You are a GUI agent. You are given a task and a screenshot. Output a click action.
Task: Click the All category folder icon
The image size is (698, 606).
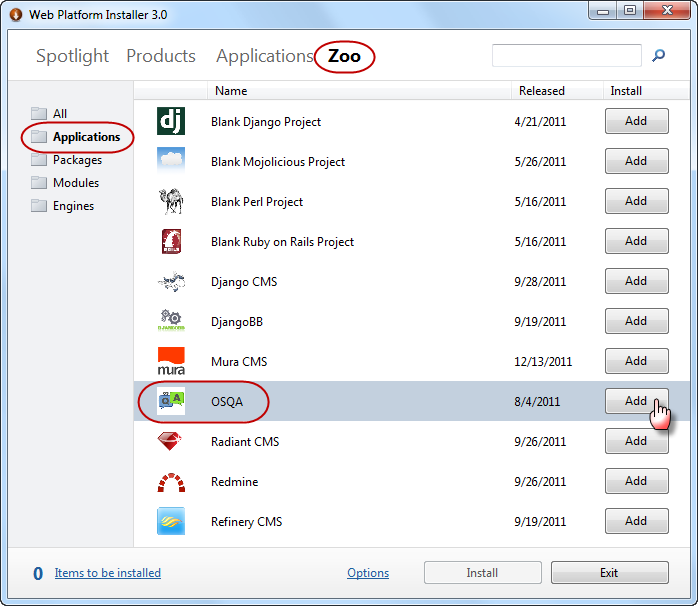39,113
